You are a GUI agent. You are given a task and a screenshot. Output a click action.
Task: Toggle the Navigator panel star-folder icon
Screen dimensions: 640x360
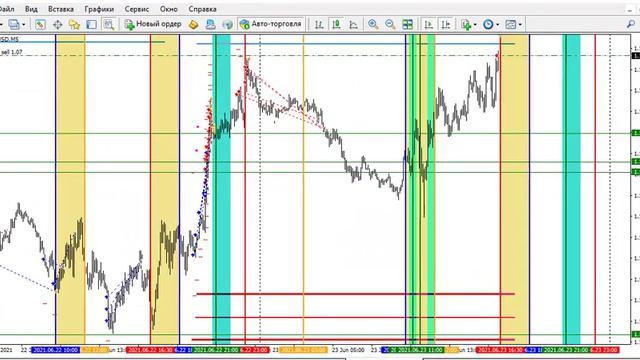[x=74, y=24]
